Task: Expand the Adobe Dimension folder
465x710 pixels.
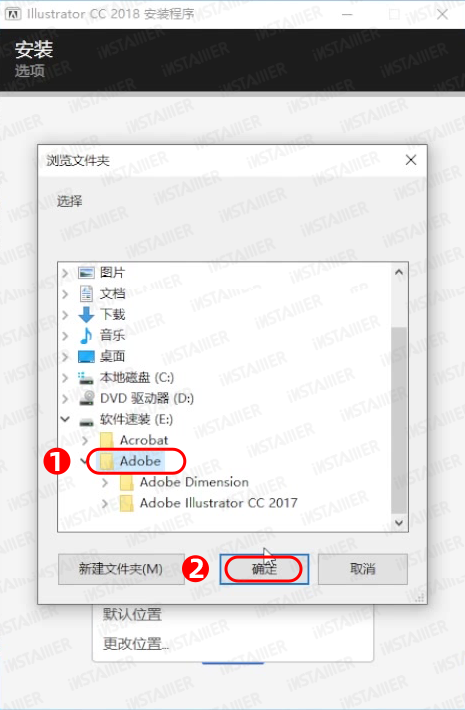Action: (x=105, y=483)
